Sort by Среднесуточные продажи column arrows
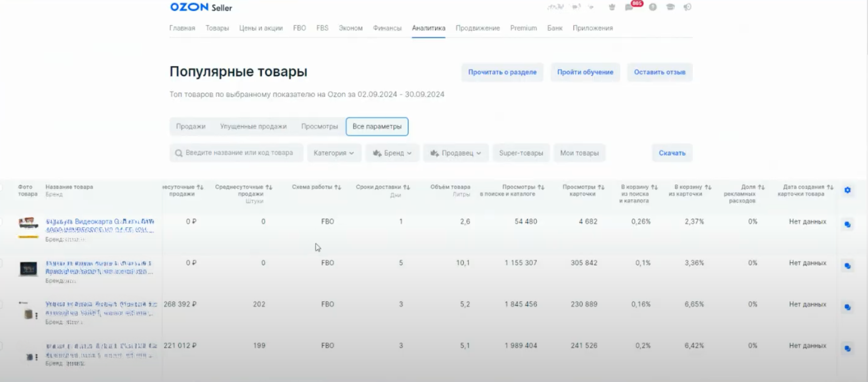868x382 pixels. pyautogui.click(x=269, y=187)
